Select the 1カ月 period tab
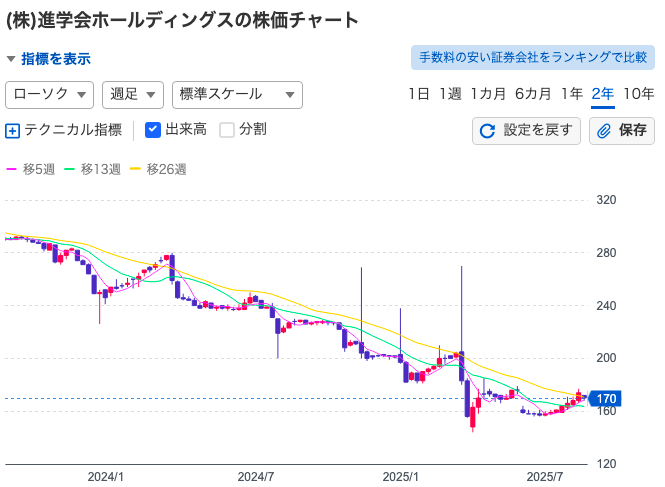The width and height of the screenshot is (665, 487). (488, 94)
